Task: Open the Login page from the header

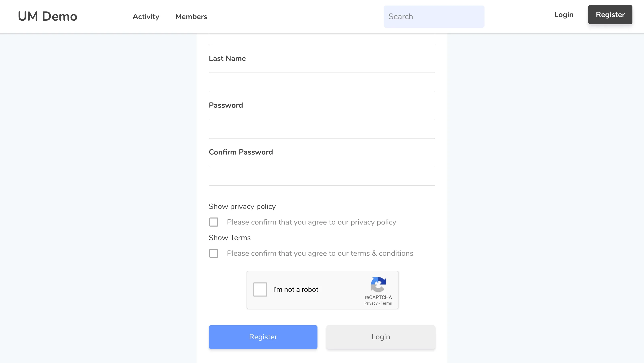Action: pyautogui.click(x=564, y=15)
